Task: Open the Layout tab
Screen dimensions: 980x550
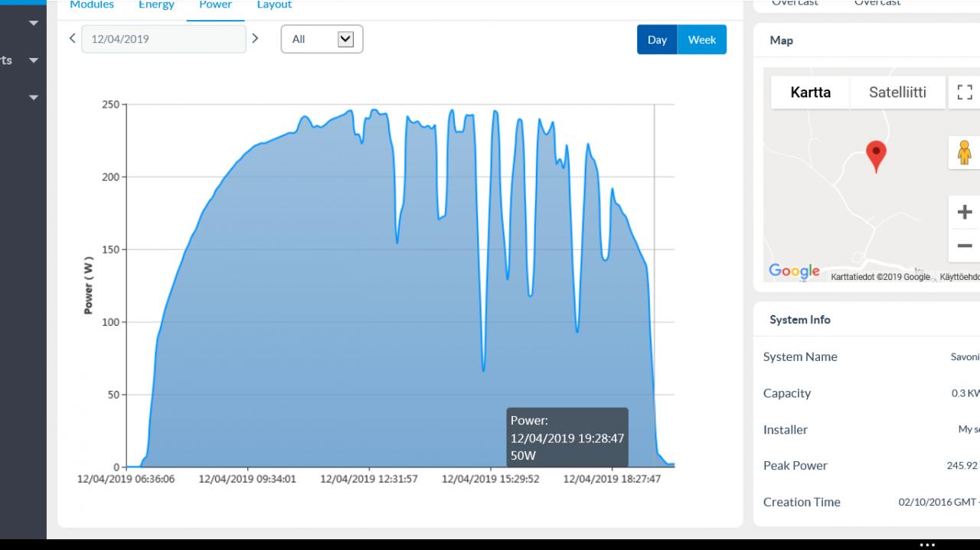Action: pos(274,5)
